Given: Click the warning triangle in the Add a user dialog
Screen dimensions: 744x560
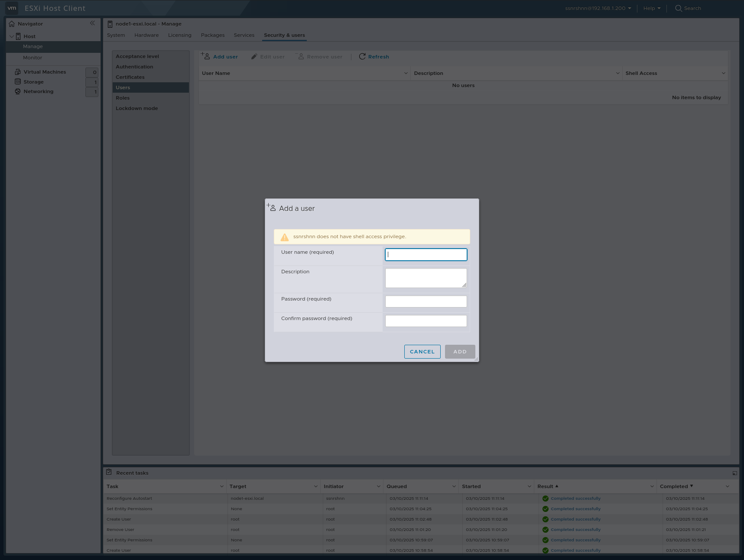Looking at the screenshot, I should (285, 236).
